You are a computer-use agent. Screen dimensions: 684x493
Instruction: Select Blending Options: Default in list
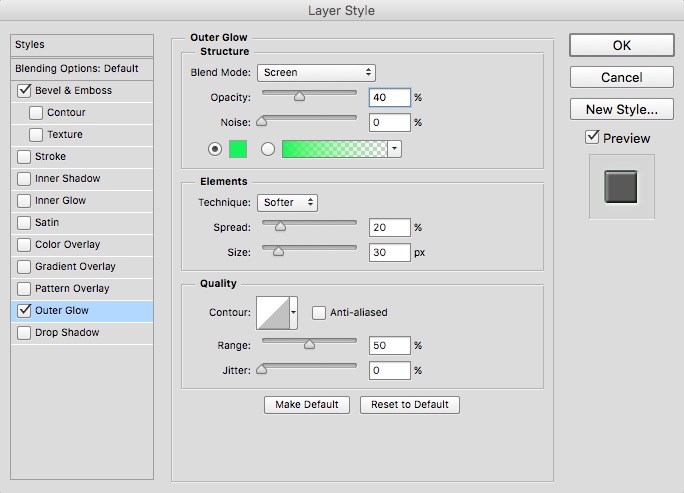pyautogui.click(x=76, y=69)
